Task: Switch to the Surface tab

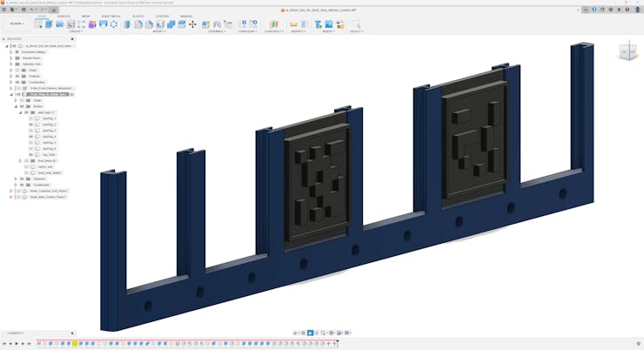Action: pos(64,16)
